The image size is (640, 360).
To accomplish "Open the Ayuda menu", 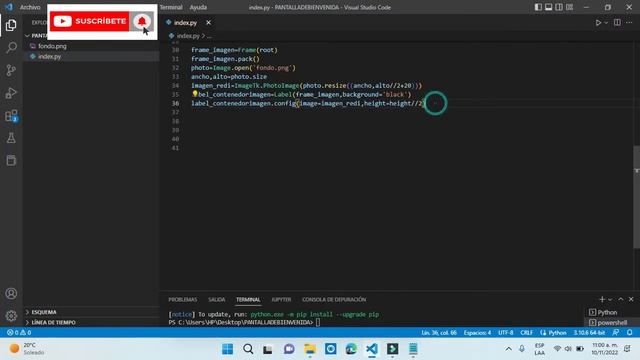I will coord(198,7).
